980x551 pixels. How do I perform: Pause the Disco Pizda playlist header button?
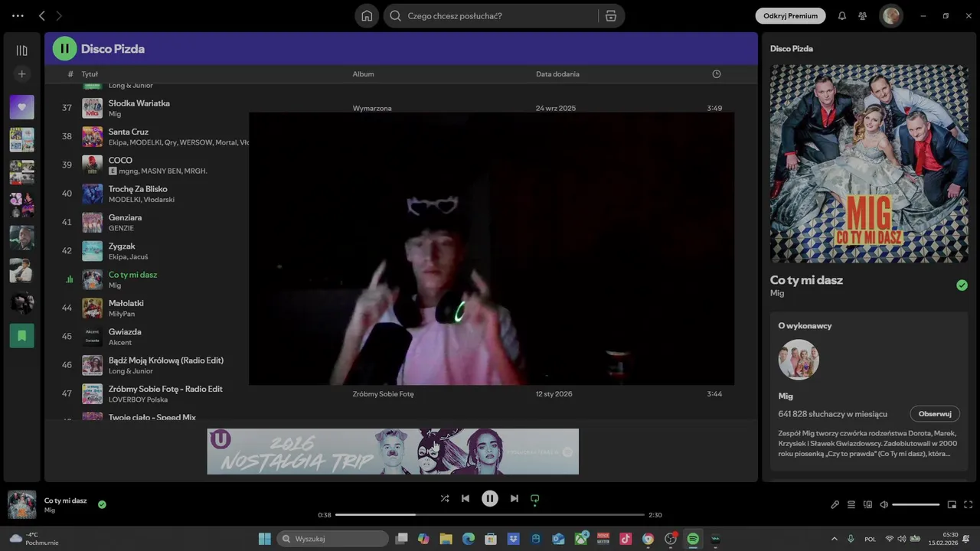click(x=64, y=48)
